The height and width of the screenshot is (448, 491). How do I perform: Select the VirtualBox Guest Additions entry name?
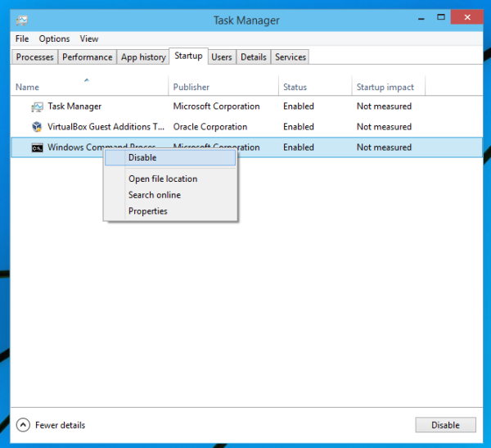pos(106,127)
